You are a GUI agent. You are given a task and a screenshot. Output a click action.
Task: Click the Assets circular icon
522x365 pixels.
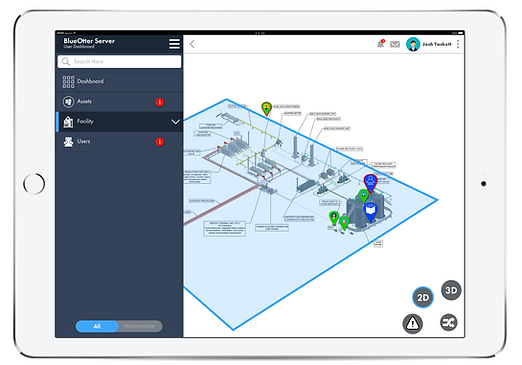[68, 102]
